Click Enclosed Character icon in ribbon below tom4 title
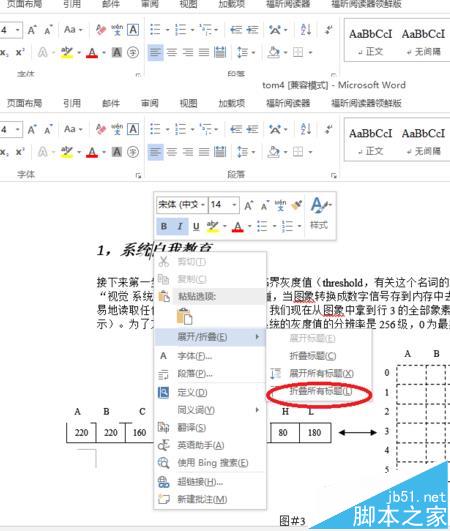Image resolution: width=450 pixels, height=531 pixels. point(133,152)
